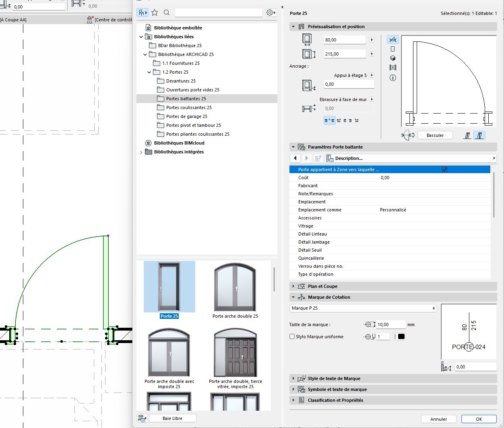504x428 pixels.
Task: Select the door elevation preview icon
Action: click(x=393, y=49)
